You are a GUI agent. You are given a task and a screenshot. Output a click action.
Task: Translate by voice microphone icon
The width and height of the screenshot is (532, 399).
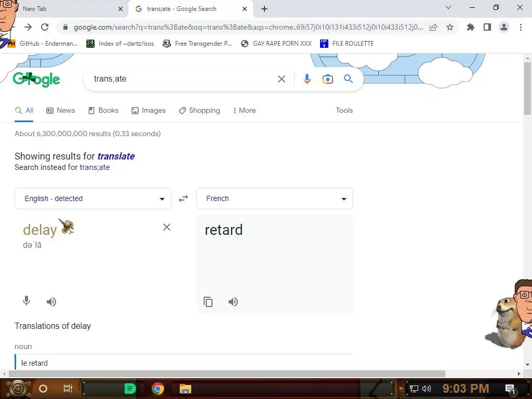click(26, 301)
